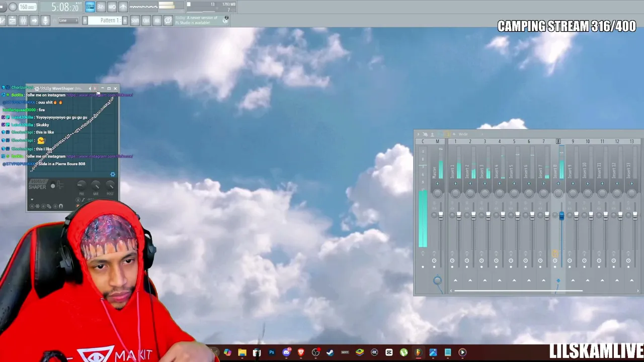Click the Master volume fader
The width and height of the screenshot is (644, 362).
point(441,216)
